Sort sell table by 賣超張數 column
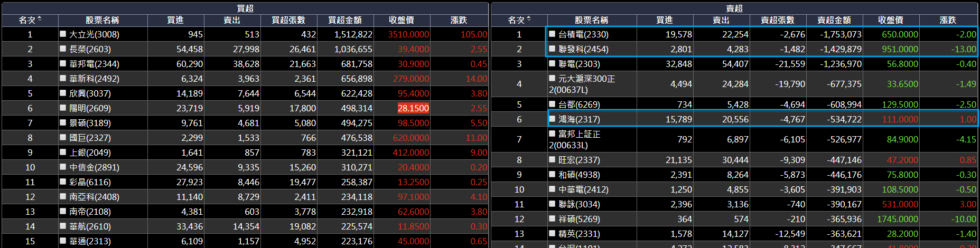The height and width of the screenshot is (248, 980). pos(778,20)
